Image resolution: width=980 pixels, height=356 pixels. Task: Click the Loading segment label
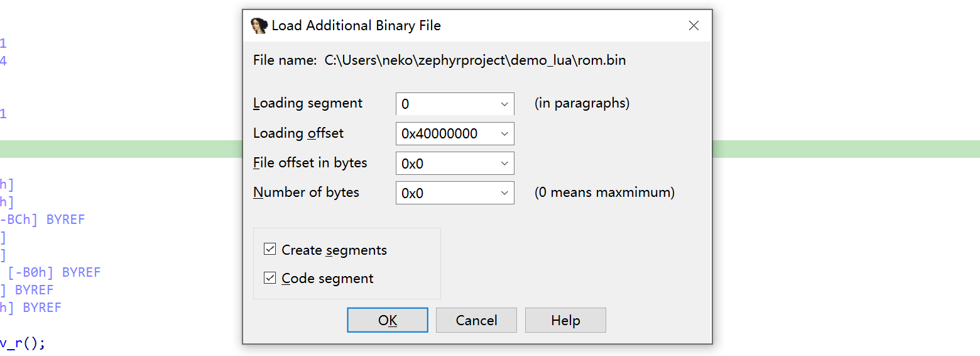(308, 103)
